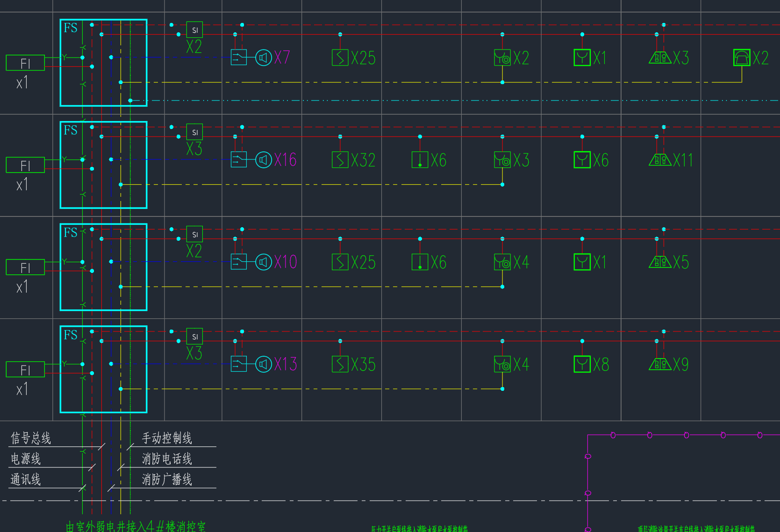Click the alarm symbol labeled X9
The image size is (780, 532).
click(660, 364)
